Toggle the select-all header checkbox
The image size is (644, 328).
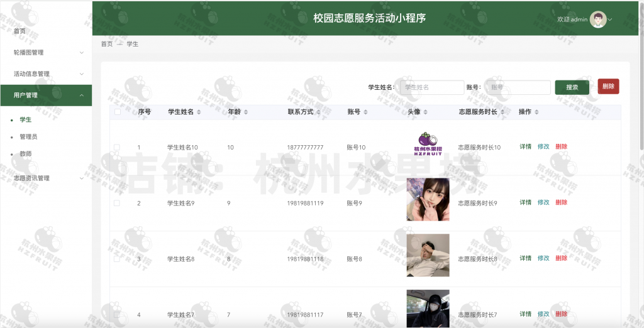pyautogui.click(x=118, y=112)
